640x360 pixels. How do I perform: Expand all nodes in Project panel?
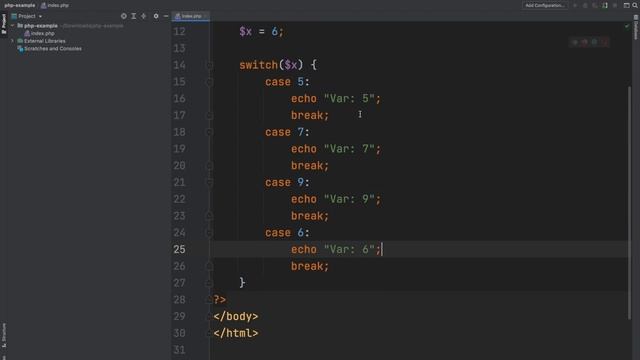133,16
